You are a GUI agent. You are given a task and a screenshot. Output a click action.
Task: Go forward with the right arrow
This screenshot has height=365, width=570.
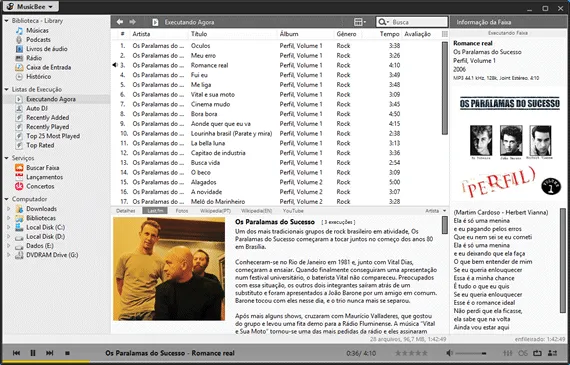132,22
